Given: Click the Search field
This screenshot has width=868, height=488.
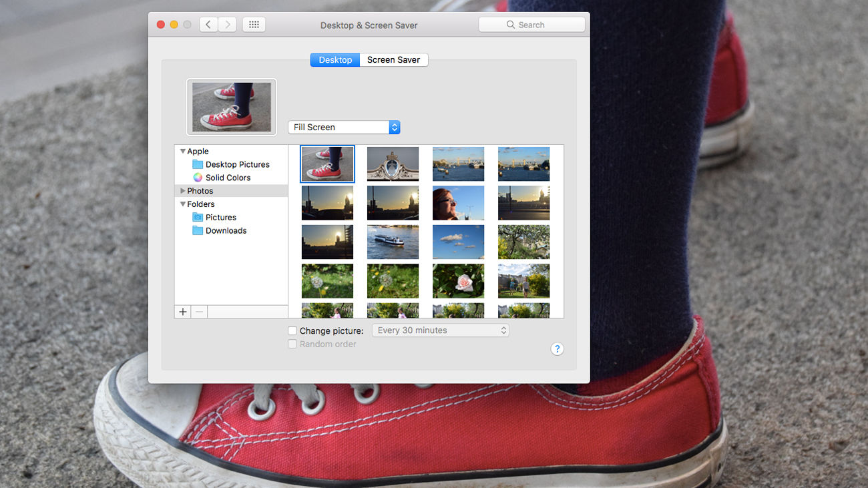Looking at the screenshot, I should click(x=531, y=25).
